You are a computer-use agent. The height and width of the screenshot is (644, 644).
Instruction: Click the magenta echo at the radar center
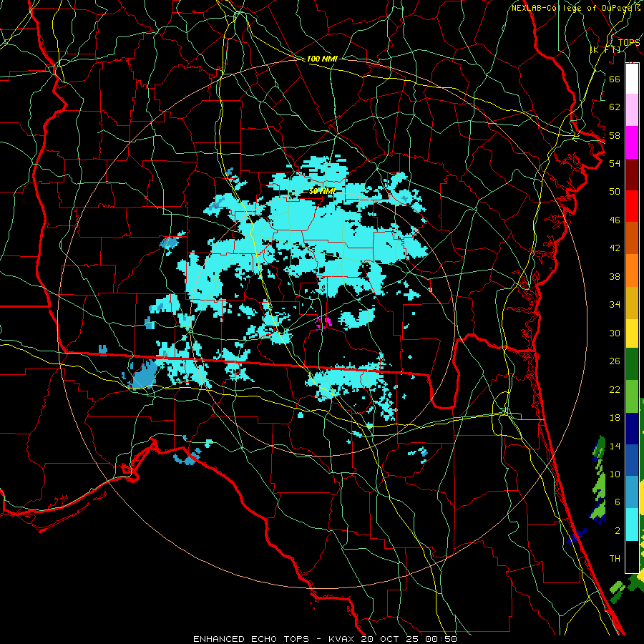click(x=323, y=323)
